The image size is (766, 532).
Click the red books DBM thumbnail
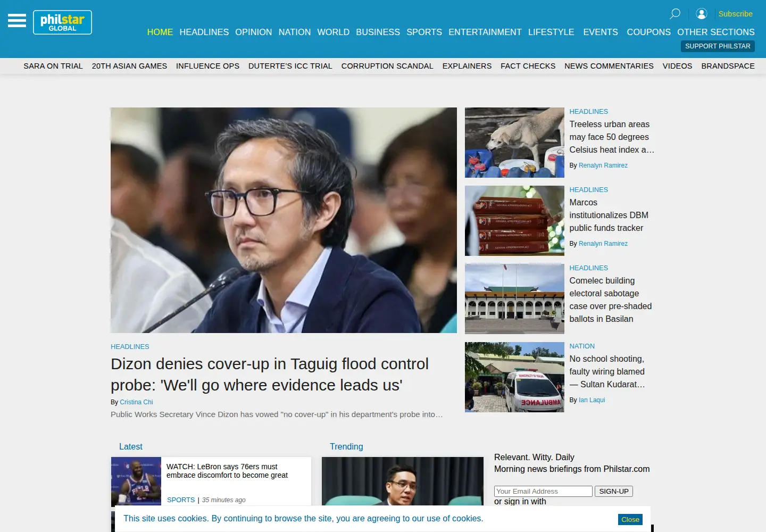514,221
